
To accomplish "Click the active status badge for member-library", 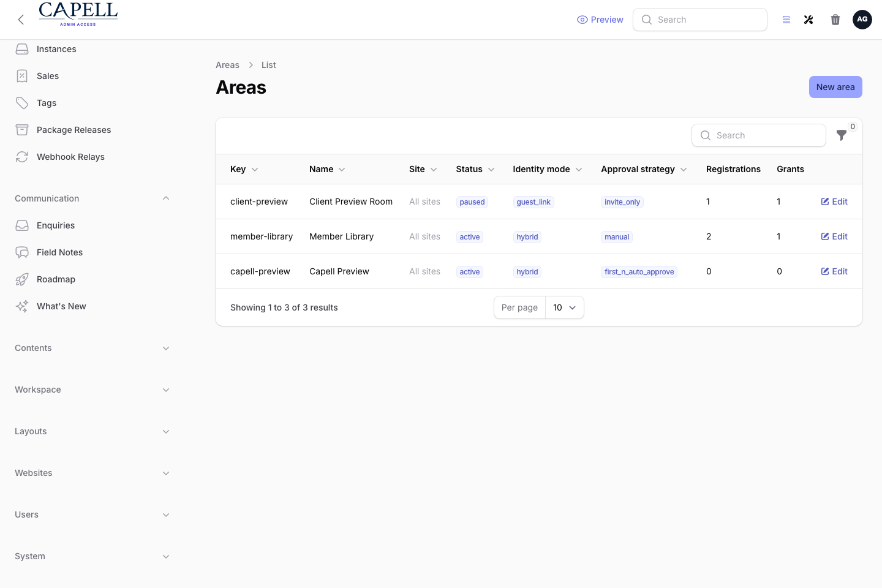I will click(470, 237).
